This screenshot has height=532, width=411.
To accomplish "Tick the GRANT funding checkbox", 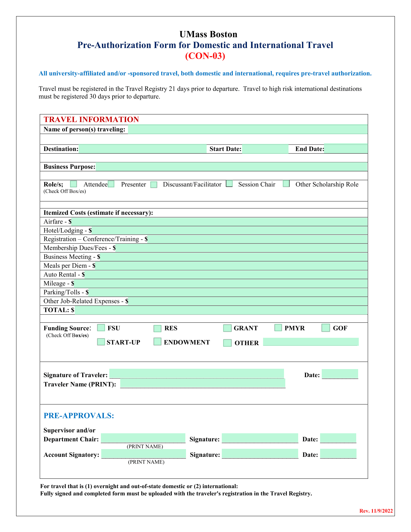I will point(228,328).
